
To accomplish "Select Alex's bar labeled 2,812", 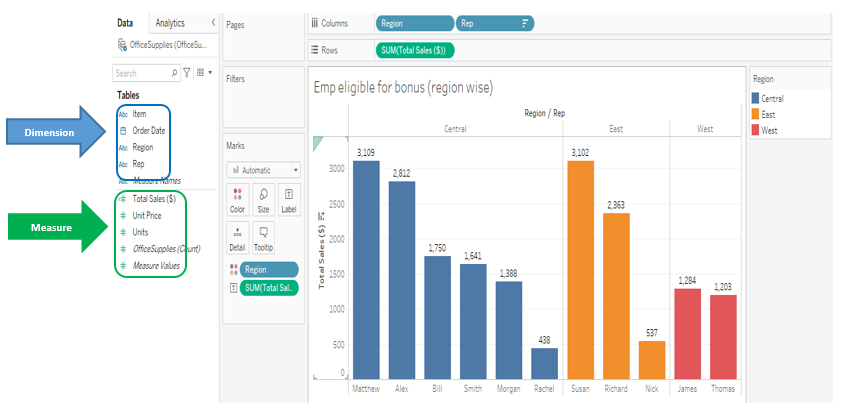I will pos(402,280).
